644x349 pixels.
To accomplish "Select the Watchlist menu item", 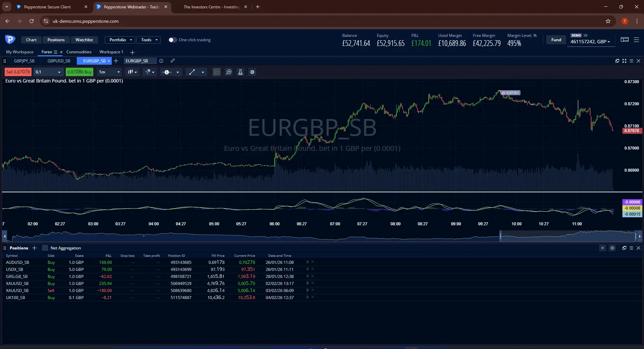I will coord(84,40).
